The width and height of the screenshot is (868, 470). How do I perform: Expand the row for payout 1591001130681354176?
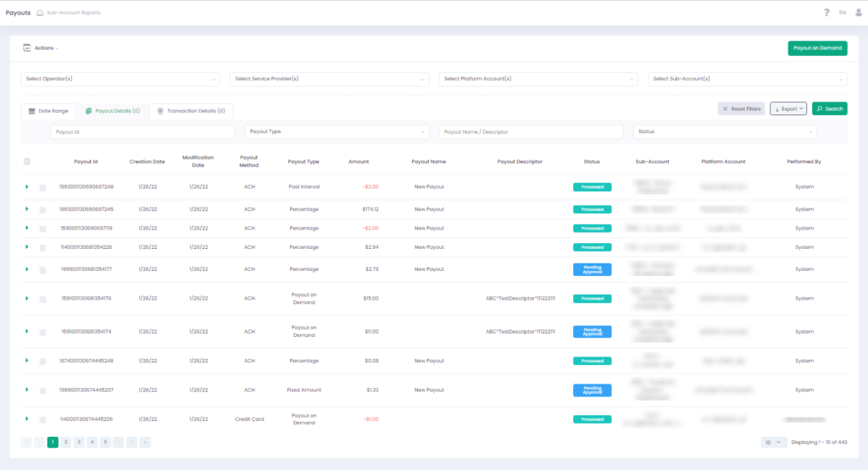tap(27, 298)
